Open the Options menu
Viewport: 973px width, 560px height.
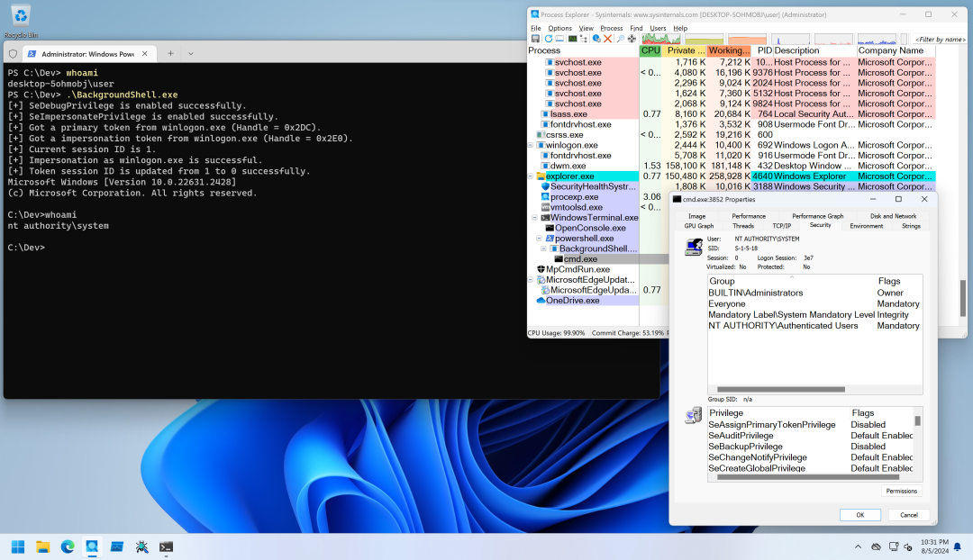[x=559, y=28]
